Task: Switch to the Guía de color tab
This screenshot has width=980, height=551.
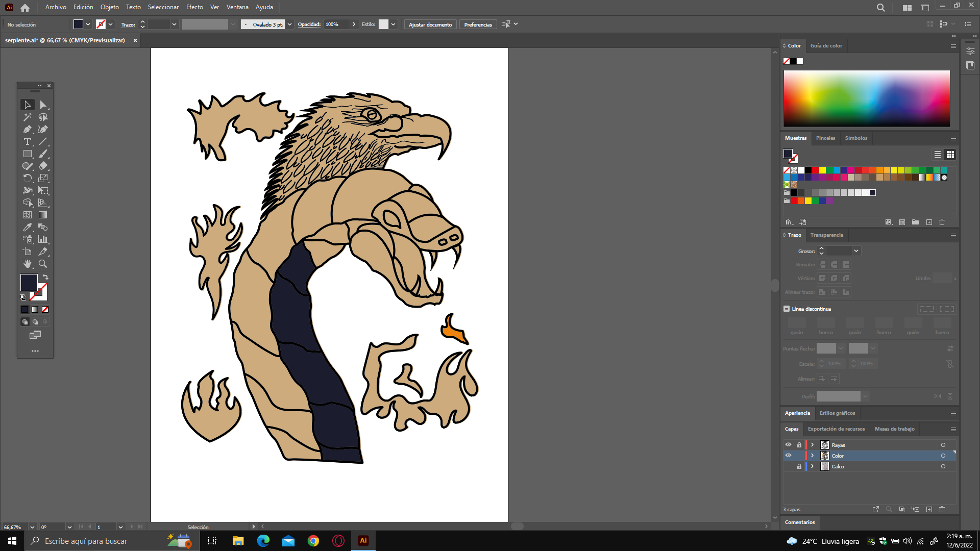Action: pos(826,46)
